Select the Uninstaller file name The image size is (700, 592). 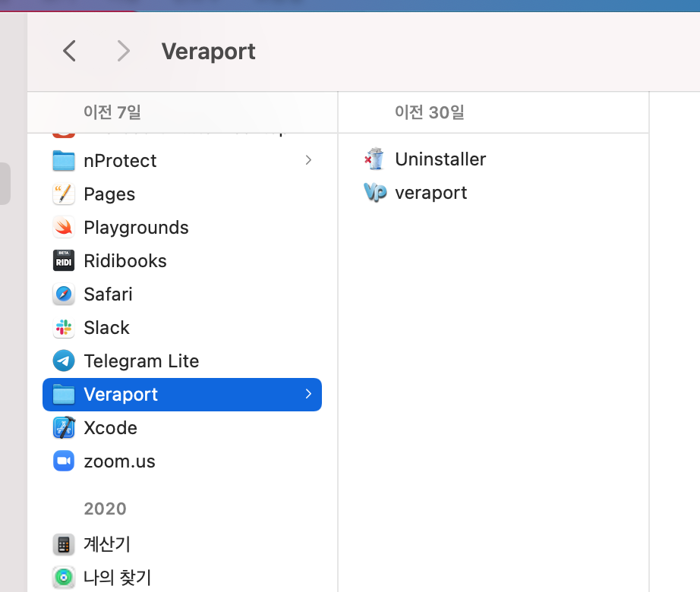440,159
